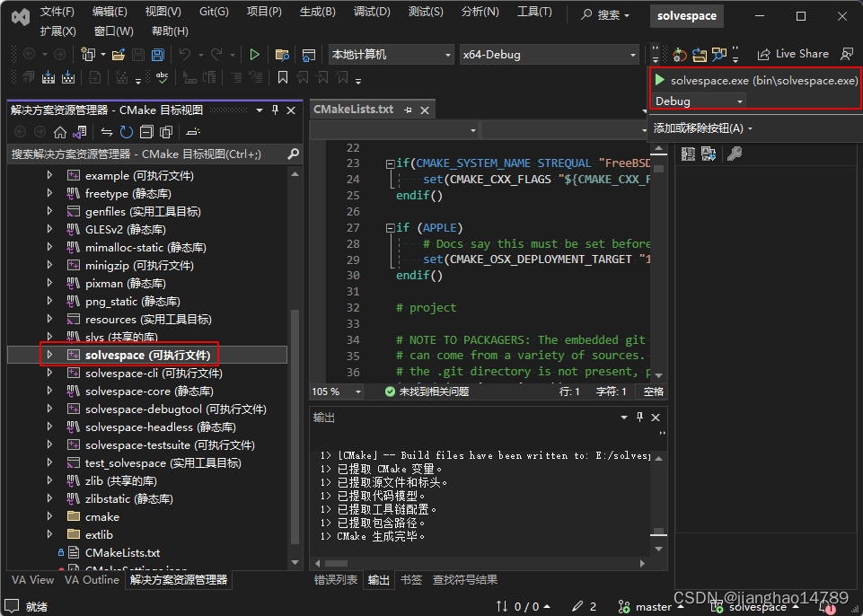Viewport: 863px width, 616px height.
Task: Click the main toolbar window-with-house icon
Action: click(309, 54)
